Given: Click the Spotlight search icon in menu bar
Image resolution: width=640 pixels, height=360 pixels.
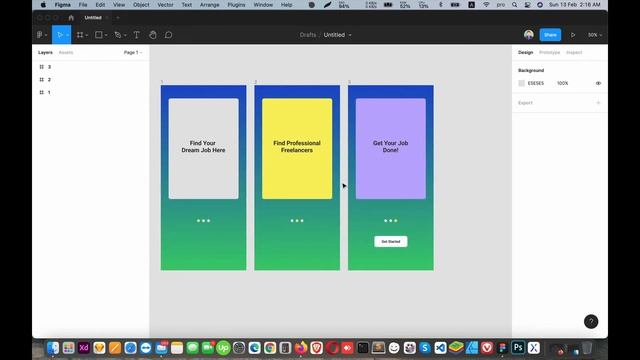Looking at the screenshot, I should click(514, 5).
